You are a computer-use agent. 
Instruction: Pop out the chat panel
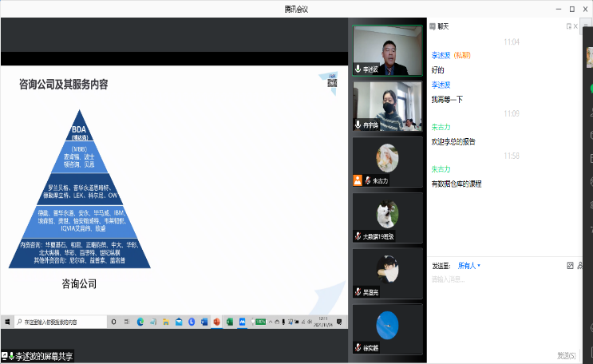[568, 26]
